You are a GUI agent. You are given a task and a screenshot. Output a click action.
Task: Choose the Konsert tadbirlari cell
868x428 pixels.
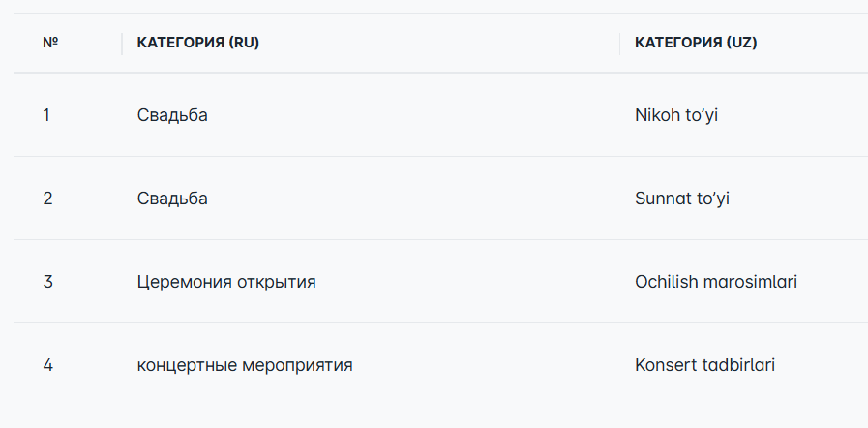coord(704,365)
